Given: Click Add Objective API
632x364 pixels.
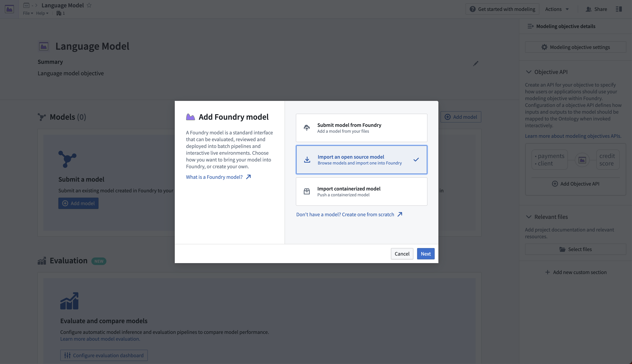Looking at the screenshot, I should click(x=576, y=184).
